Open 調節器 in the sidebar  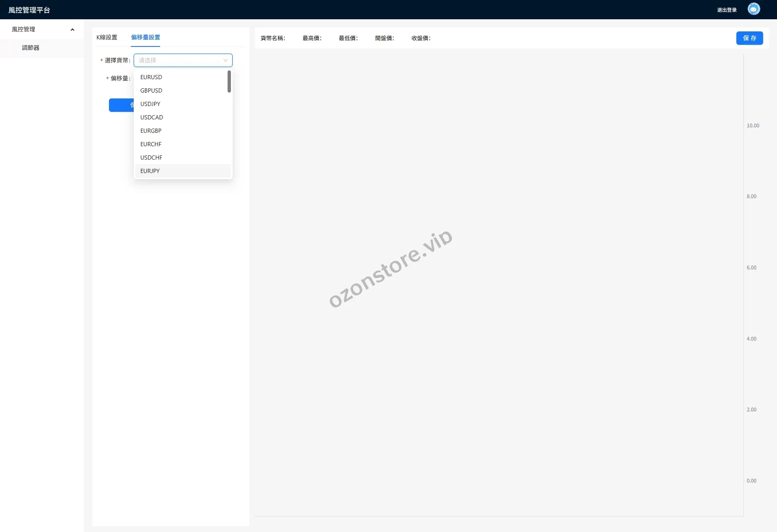31,48
